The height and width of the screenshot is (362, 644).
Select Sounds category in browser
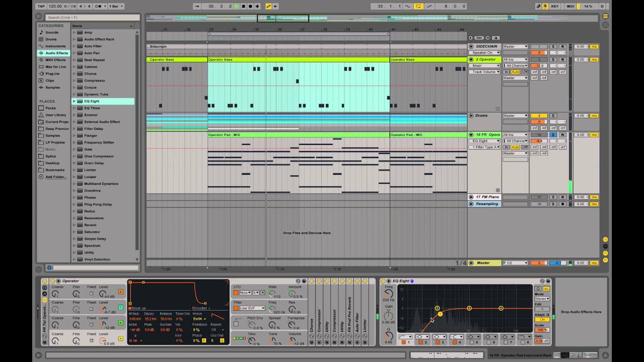click(52, 32)
